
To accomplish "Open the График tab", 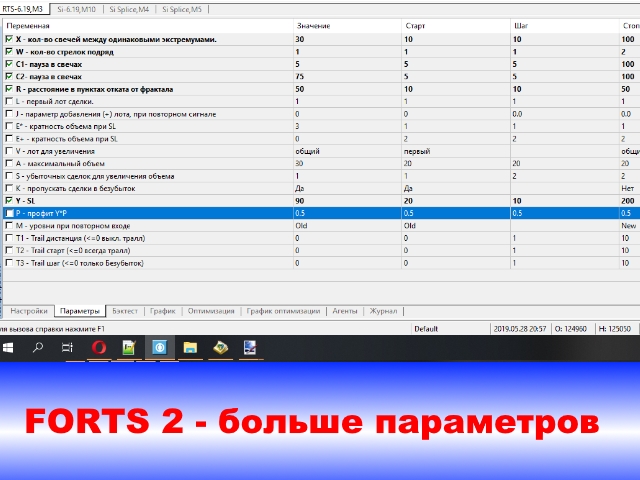I will (162, 311).
